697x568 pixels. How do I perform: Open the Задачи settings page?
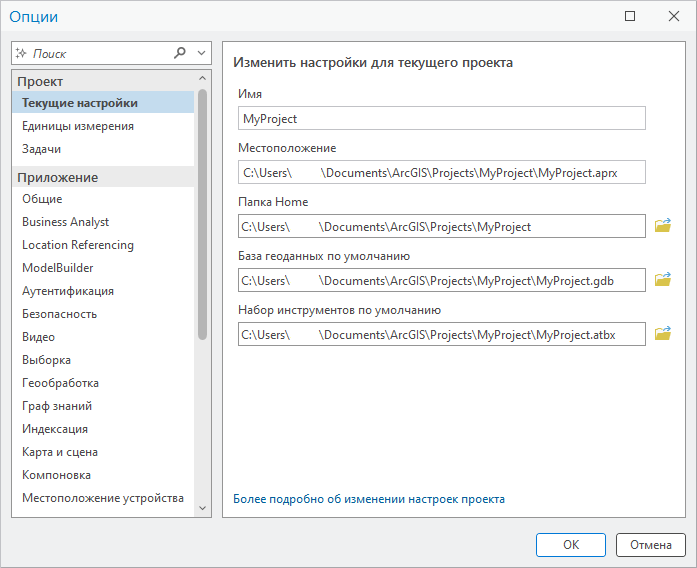(42, 149)
